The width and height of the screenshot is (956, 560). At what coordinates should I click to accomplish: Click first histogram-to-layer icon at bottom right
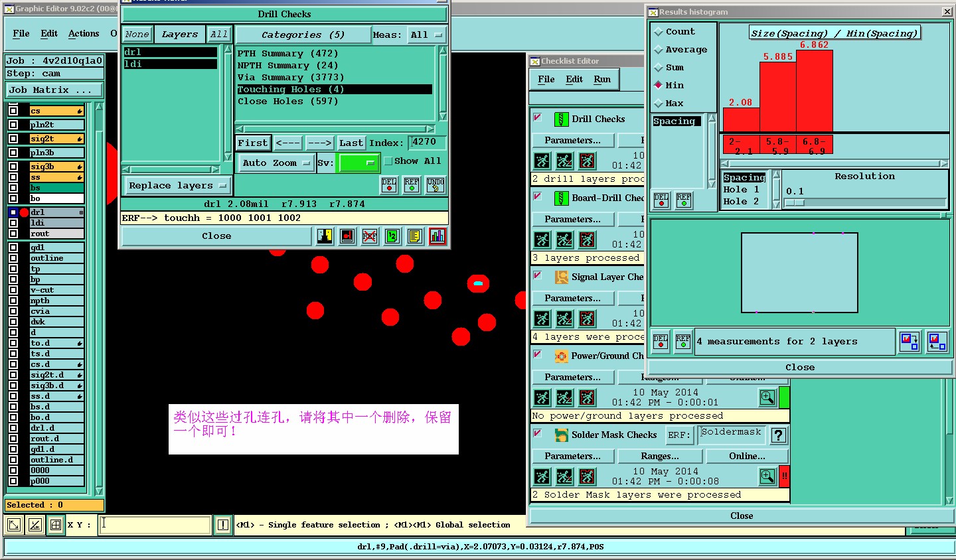click(909, 342)
